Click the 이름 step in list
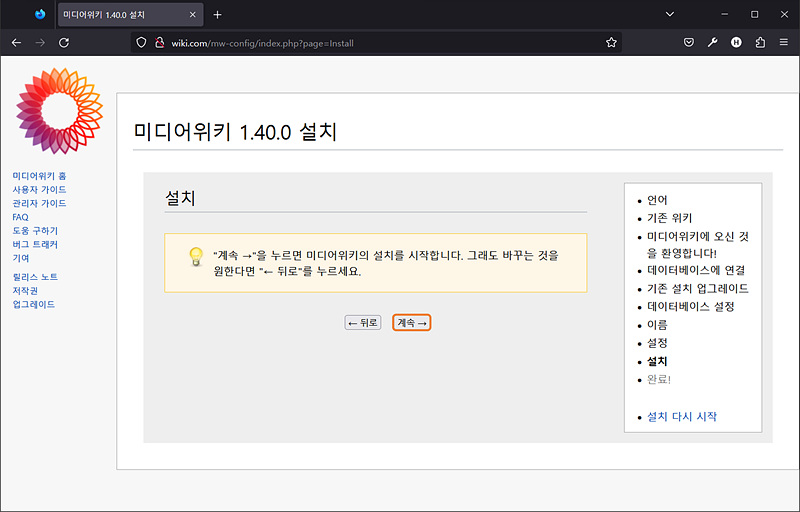The image size is (800, 512). pyautogui.click(x=657, y=325)
